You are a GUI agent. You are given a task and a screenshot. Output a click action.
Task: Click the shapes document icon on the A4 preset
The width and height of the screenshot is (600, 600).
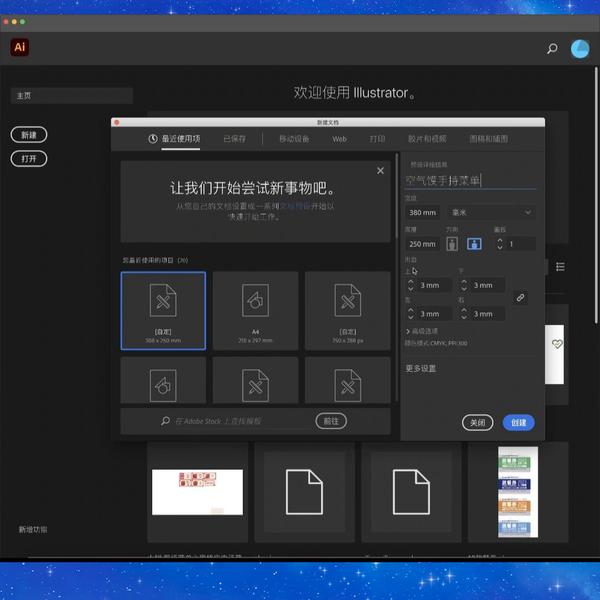point(255,300)
